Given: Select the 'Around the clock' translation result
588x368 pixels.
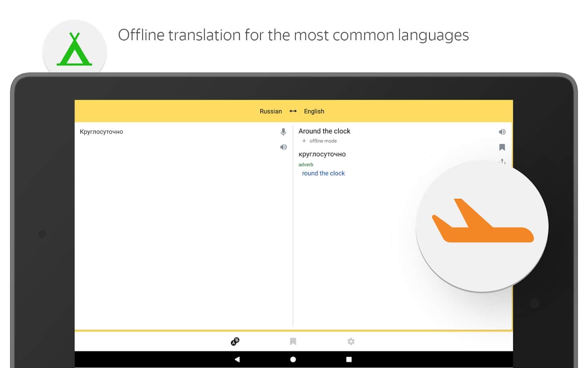Looking at the screenshot, I should click(324, 131).
